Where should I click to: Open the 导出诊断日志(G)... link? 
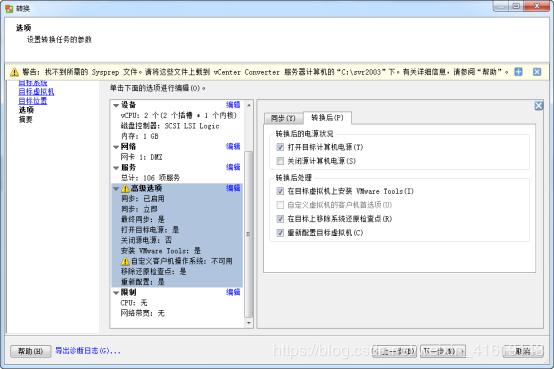pyautogui.click(x=88, y=351)
